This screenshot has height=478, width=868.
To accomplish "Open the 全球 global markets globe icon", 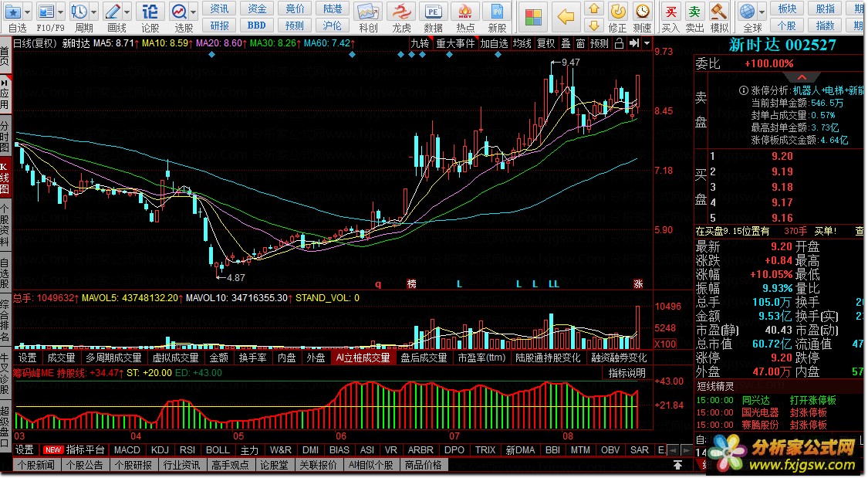I will pos(748,11).
